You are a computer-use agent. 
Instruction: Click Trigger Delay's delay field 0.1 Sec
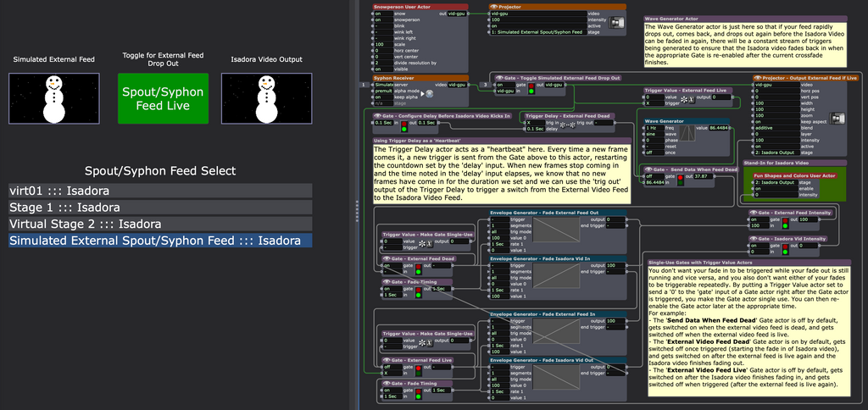534,129
